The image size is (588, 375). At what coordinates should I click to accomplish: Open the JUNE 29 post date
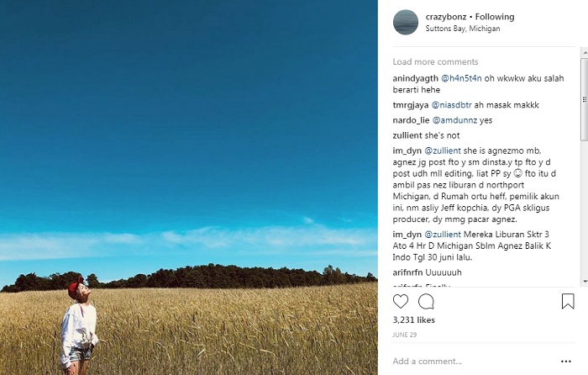pos(405,335)
